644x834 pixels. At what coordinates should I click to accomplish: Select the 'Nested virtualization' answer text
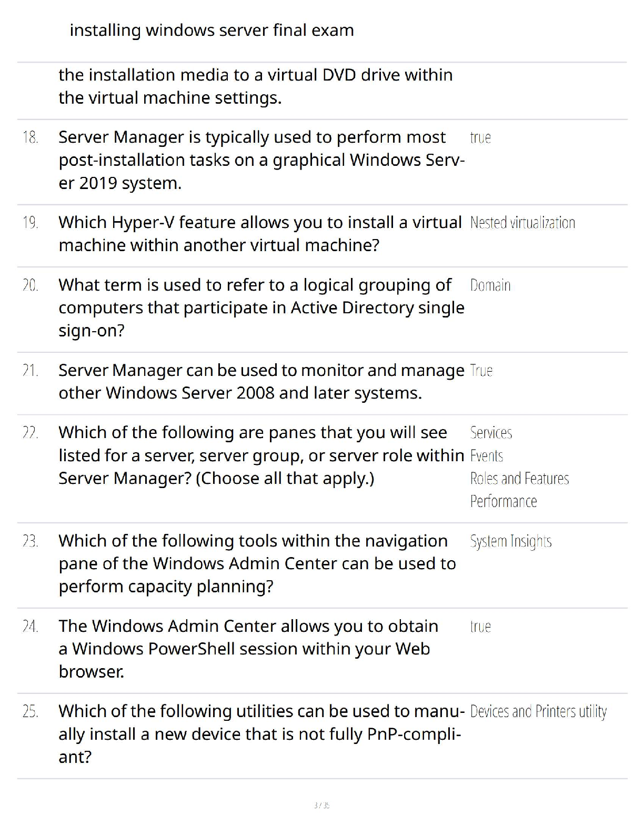coord(522,223)
